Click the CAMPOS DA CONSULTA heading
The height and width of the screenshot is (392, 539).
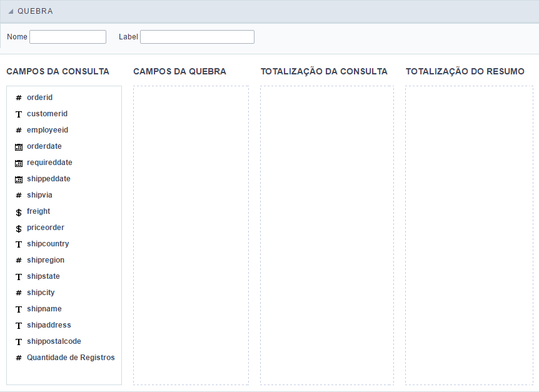pyautogui.click(x=58, y=71)
